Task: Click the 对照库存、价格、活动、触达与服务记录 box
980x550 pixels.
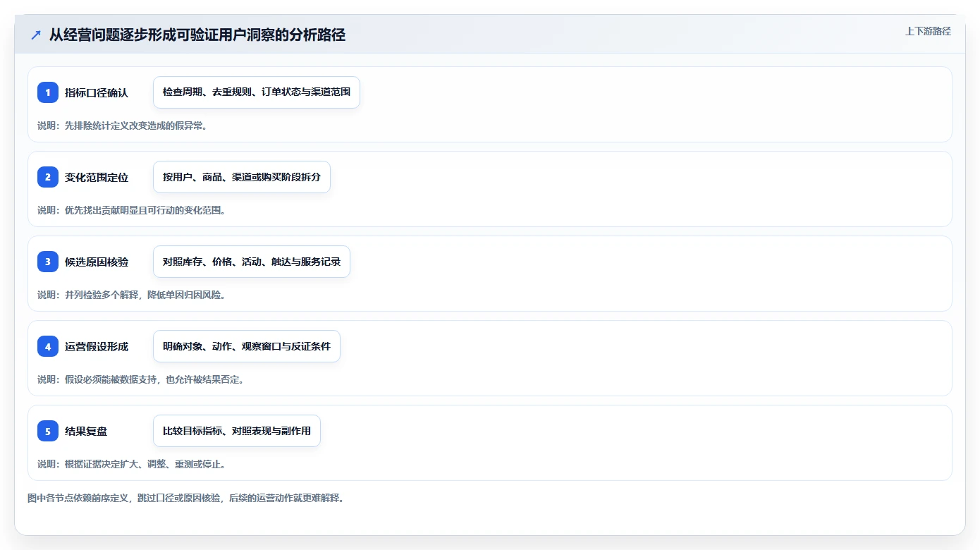Action: point(252,262)
